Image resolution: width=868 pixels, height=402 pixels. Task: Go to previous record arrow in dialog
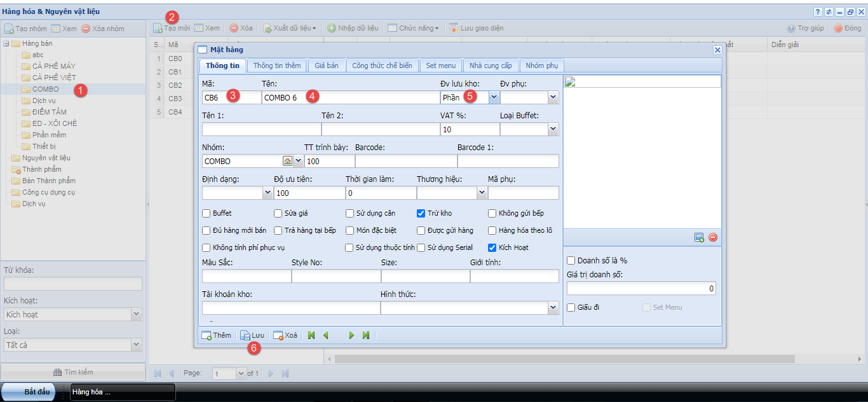[326, 335]
